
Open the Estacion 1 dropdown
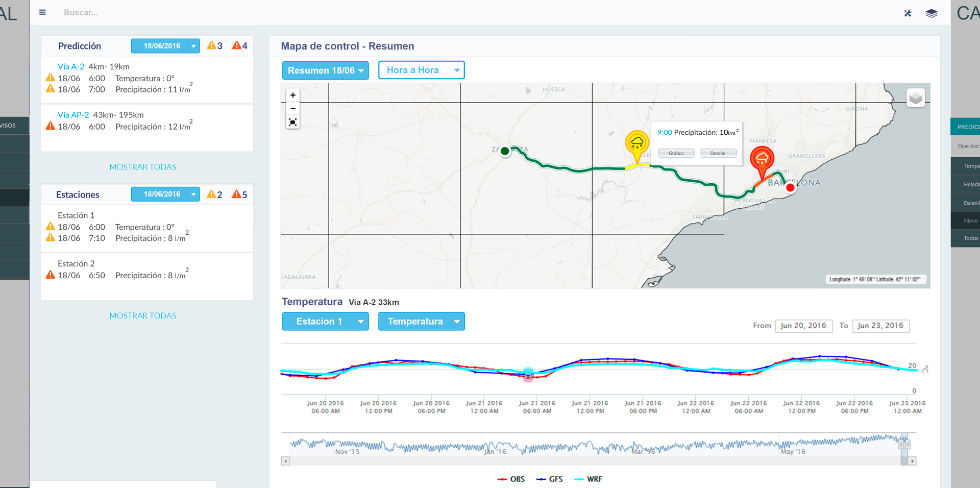[325, 322]
